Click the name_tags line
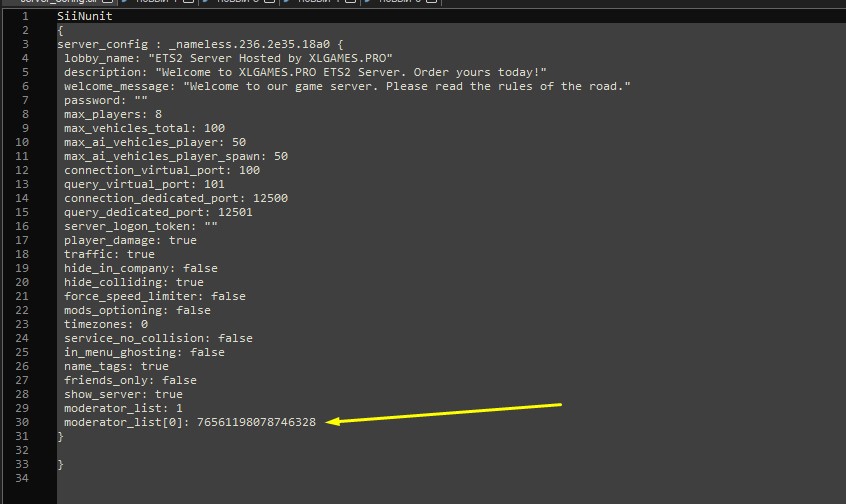This screenshot has width=846, height=504. coord(116,366)
